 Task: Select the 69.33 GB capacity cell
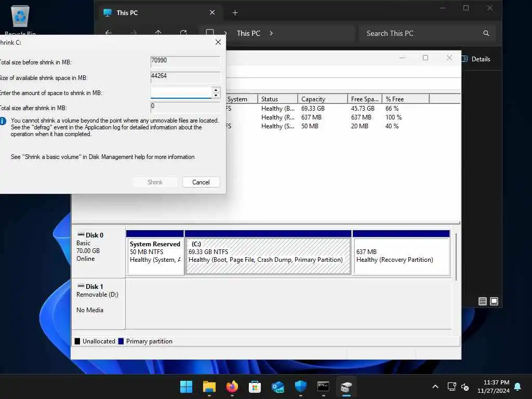(x=313, y=109)
